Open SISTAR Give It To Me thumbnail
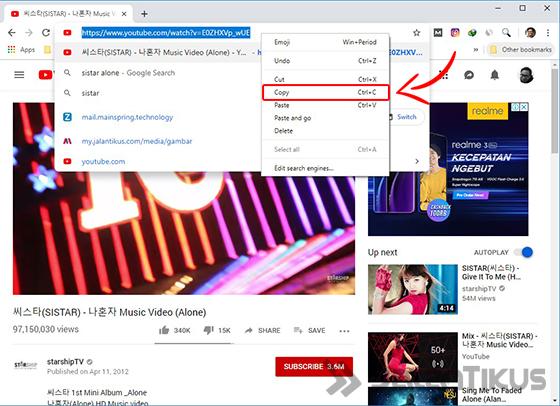The width and height of the screenshot is (560, 406). 412,289
